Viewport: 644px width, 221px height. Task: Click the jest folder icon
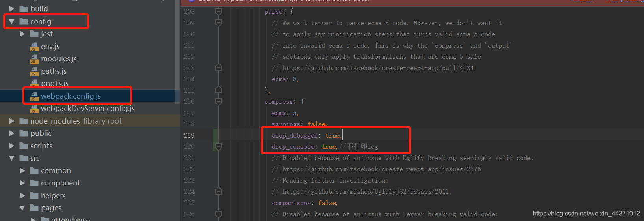tap(34, 34)
